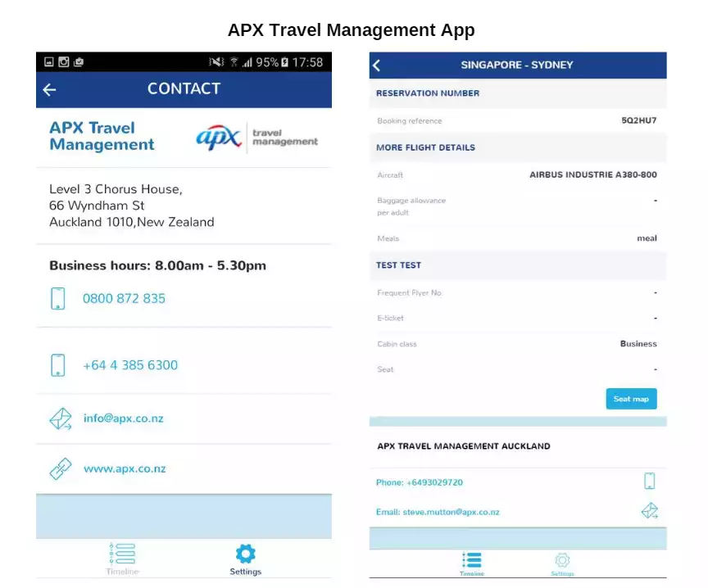Tap the envelope icon next to steve.mutton@apx.co.nz
The image size is (708, 588).
651,510
